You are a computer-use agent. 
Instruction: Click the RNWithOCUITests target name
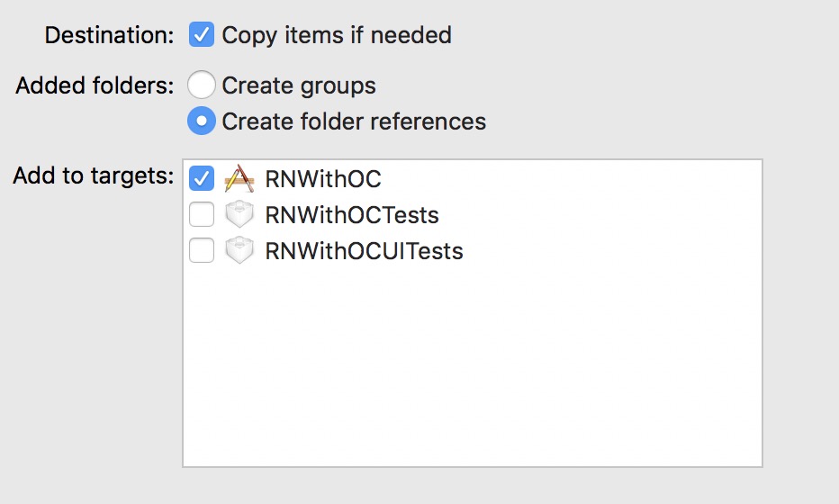point(364,251)
